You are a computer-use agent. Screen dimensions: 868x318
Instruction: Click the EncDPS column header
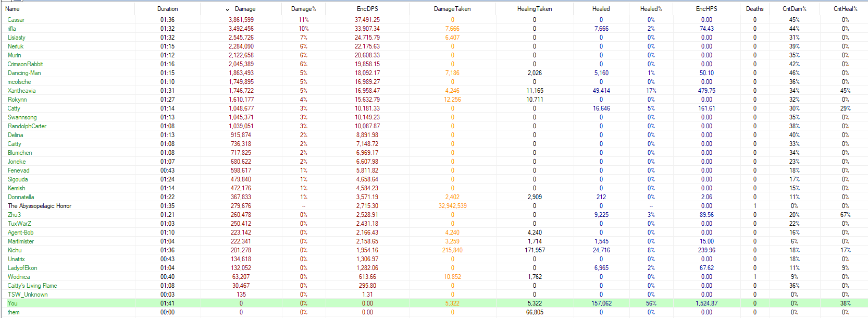tap(367, 9)
